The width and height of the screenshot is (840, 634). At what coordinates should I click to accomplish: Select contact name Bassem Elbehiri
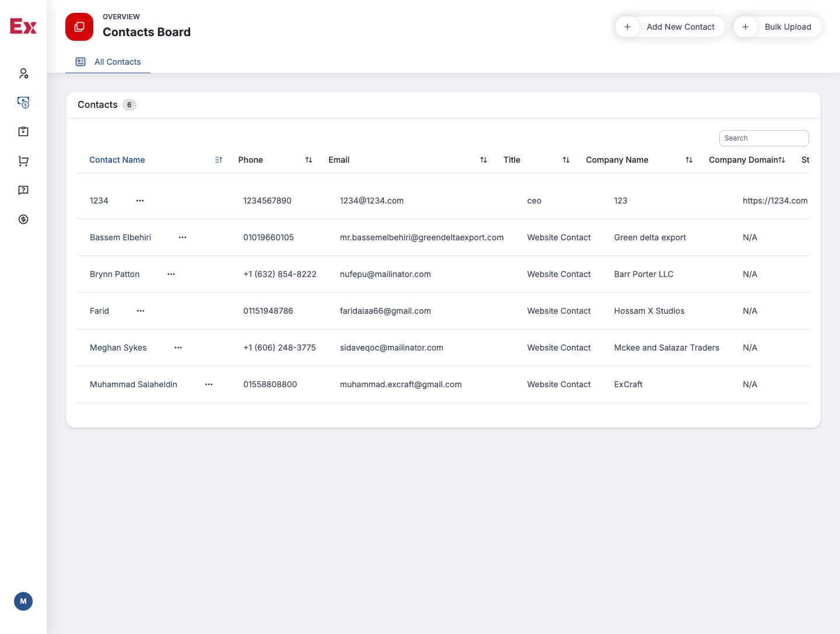click(120, 237)
